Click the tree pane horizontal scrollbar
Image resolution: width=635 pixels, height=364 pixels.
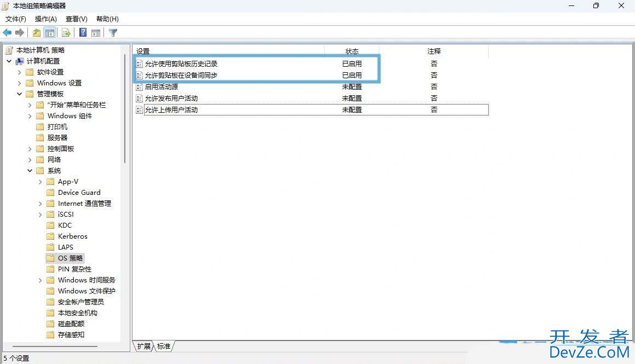[x=55, y=346]
